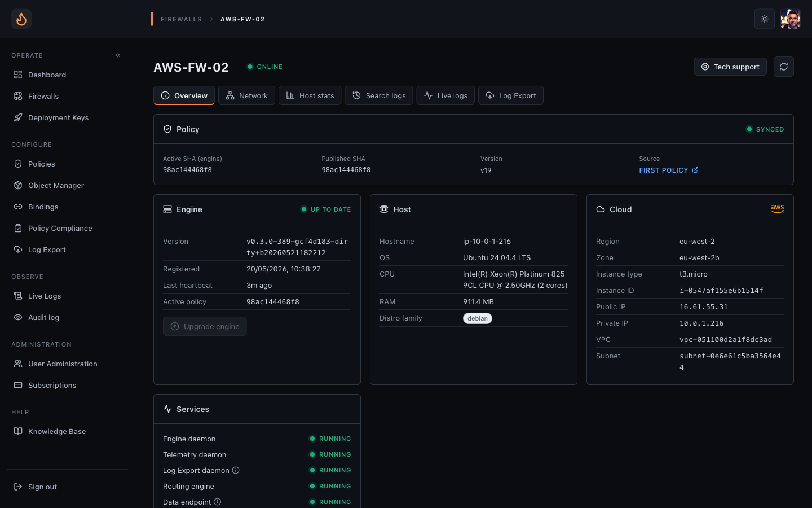Open Policies in sidebar
Image resolution: width=812 pixels, height=508 pixels.
[68, 164]
